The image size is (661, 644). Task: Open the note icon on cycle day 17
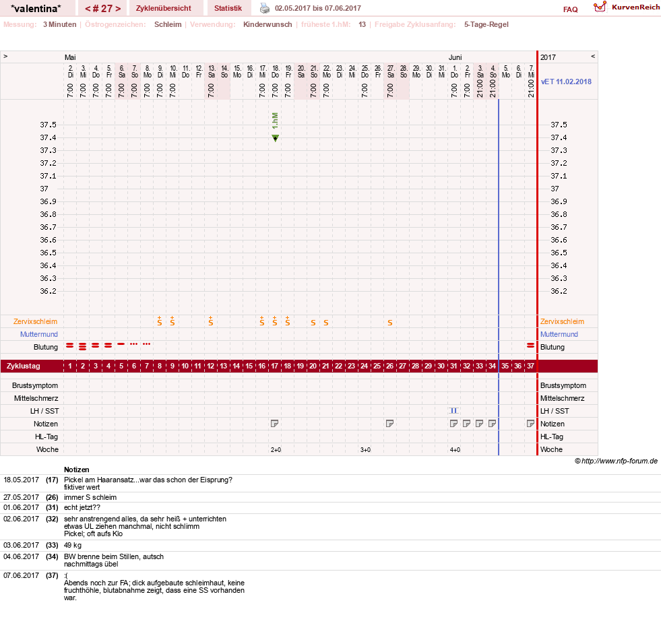coord(274,424)
